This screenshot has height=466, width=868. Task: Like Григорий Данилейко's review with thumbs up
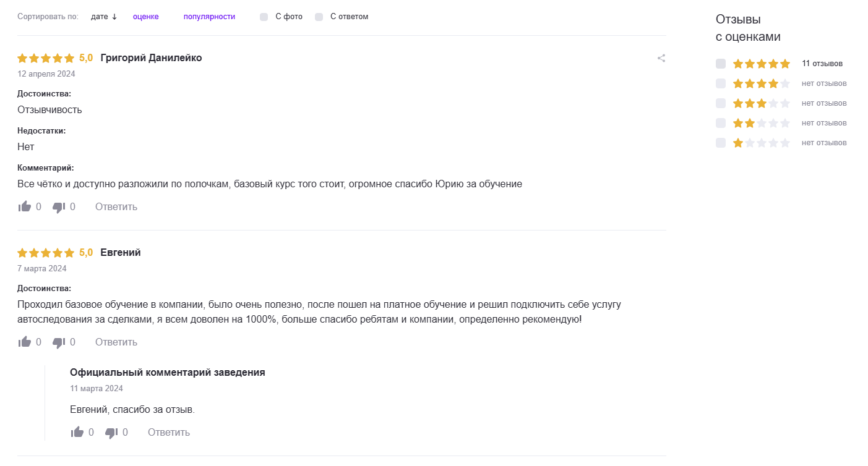pyautogui.click(x=25, y=206)
